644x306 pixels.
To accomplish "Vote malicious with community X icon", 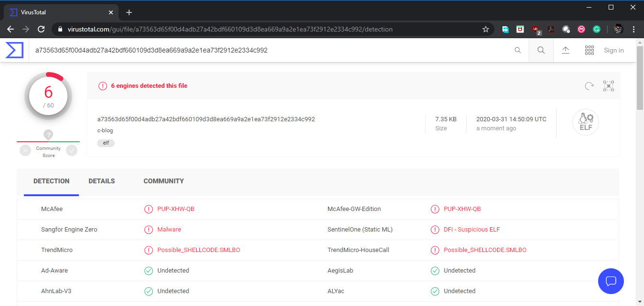I will [x=25, y=150].
